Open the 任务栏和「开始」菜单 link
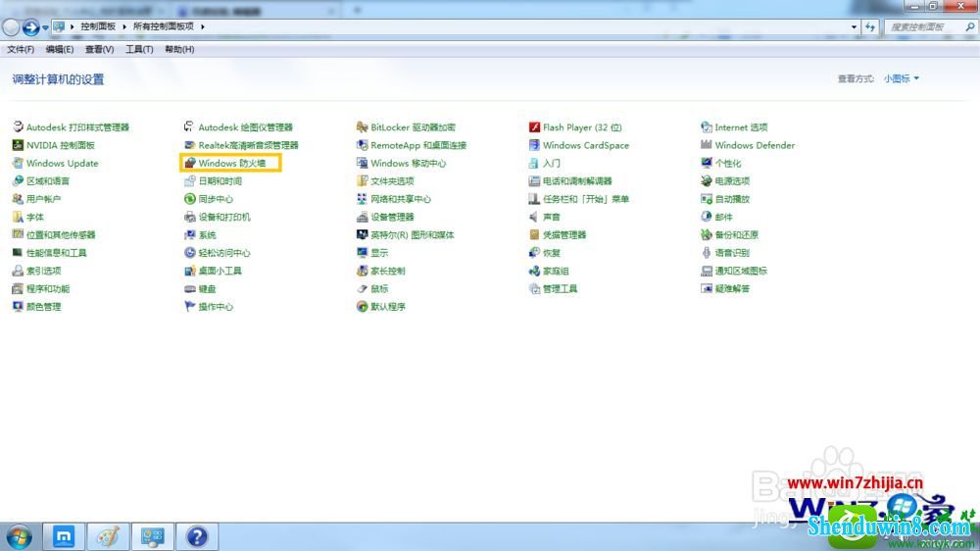980x551 pixels. pos(586,199)
